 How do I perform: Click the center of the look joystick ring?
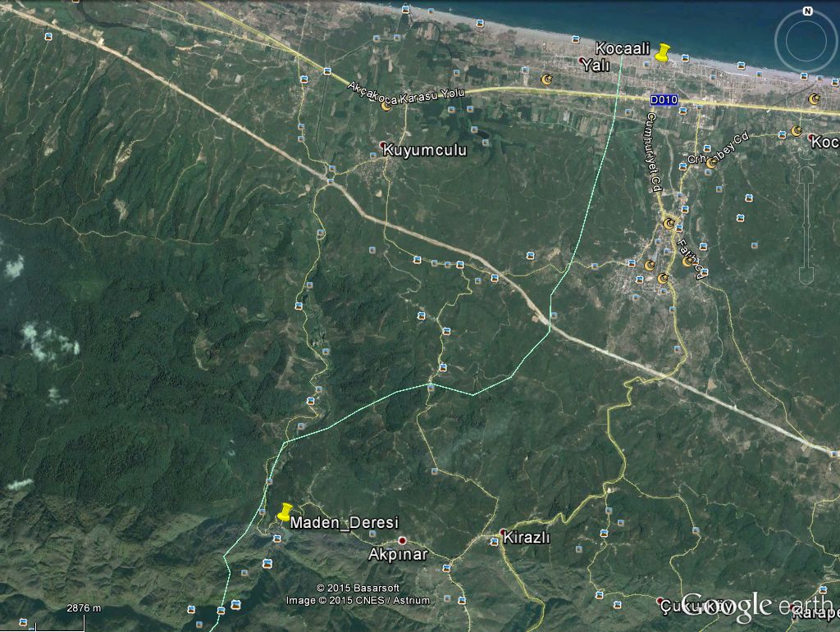(x=807, y=39)
